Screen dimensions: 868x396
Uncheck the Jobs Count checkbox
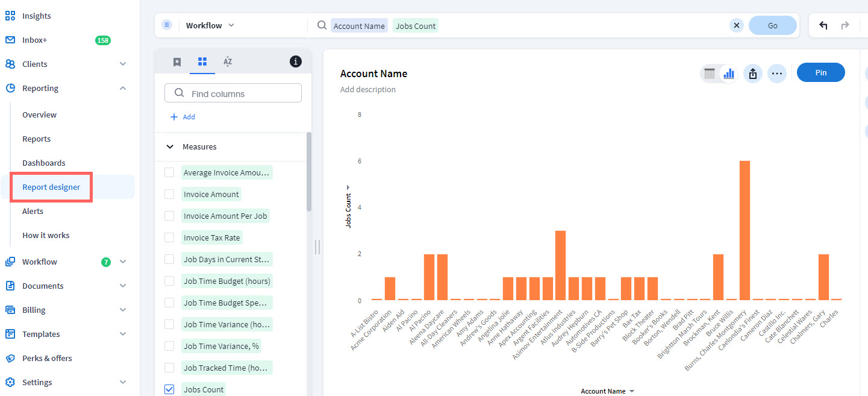[x=169, y=389]
